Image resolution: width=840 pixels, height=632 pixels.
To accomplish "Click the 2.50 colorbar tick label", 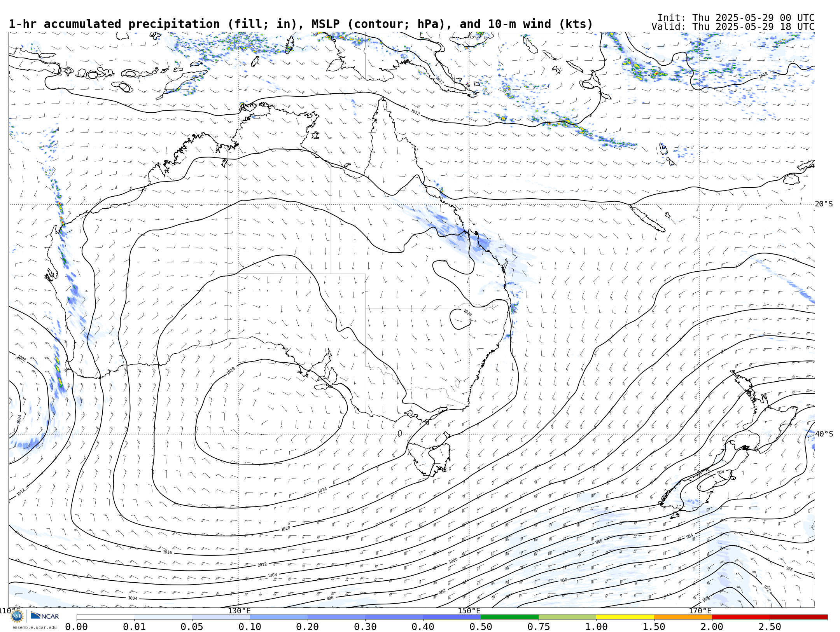I will (770, 627).
